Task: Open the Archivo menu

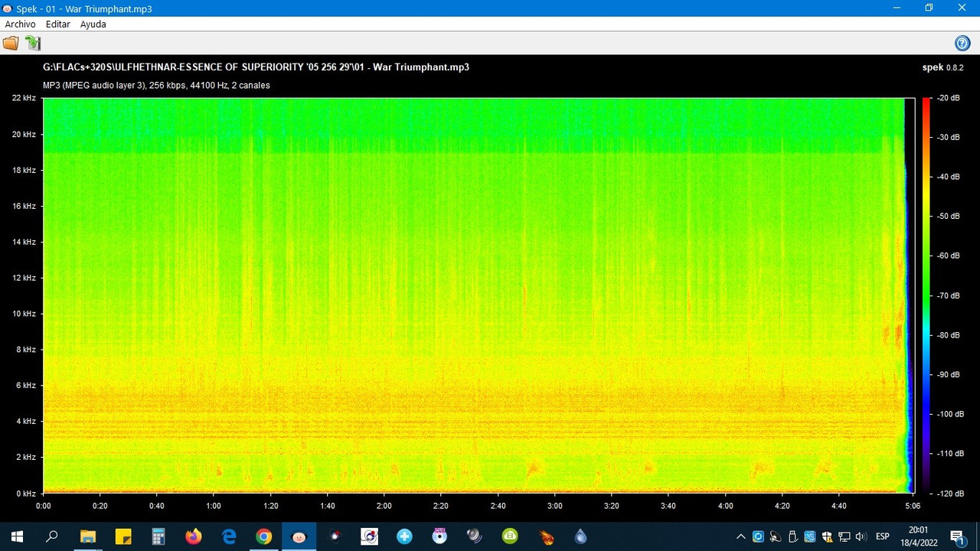Action: point(20,24)
